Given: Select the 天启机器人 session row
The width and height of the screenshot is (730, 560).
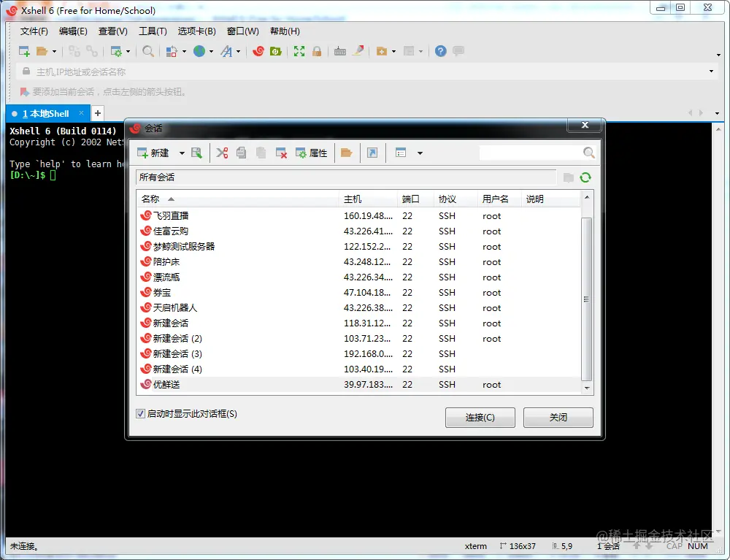Looking at the screenshot, I should click(359, 307).
